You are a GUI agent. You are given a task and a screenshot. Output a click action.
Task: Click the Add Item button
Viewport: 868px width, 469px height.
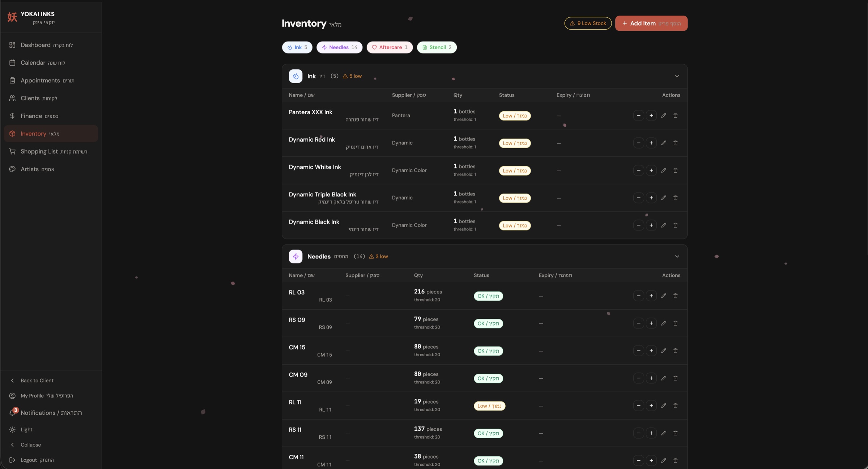click(x=651, y=23)
